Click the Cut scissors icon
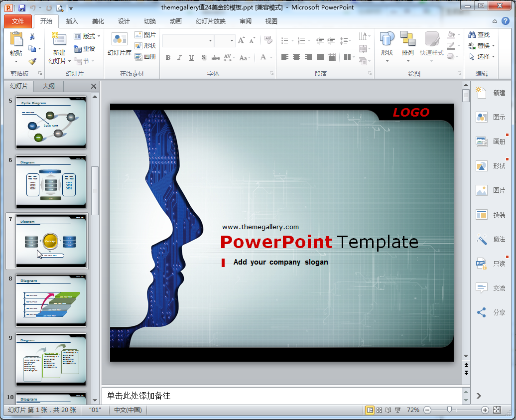Screen dimensions: 516x420 point(32,36)
